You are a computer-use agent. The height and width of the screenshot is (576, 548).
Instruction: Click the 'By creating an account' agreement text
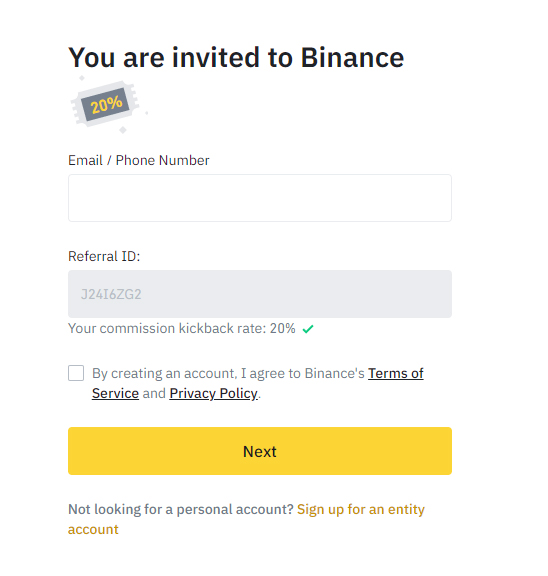click(x=163, y=374)
